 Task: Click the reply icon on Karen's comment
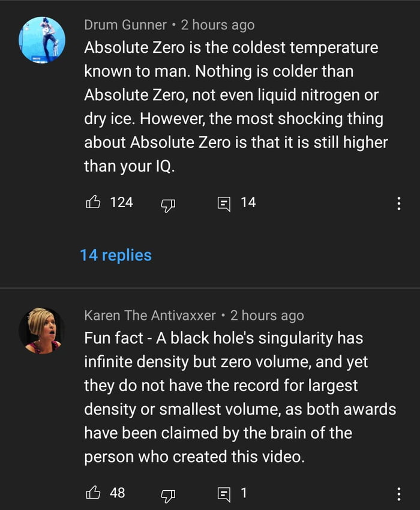click(223, 494)
